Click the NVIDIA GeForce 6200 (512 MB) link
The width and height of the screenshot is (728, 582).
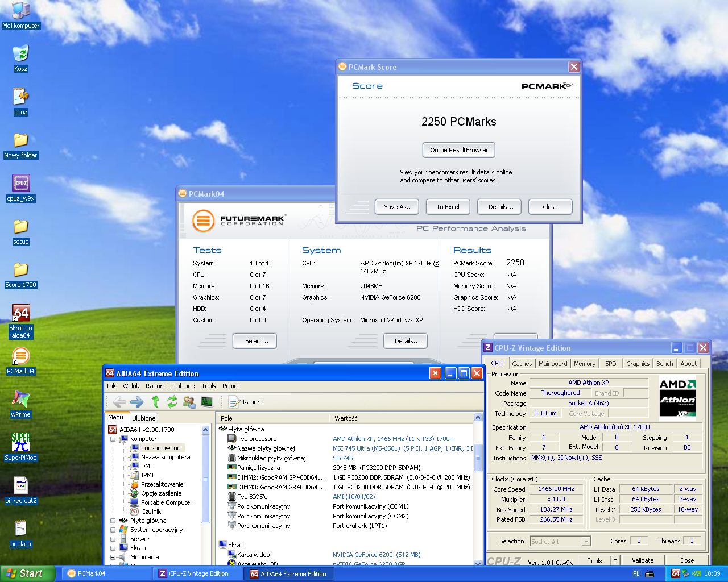[377, 555]
